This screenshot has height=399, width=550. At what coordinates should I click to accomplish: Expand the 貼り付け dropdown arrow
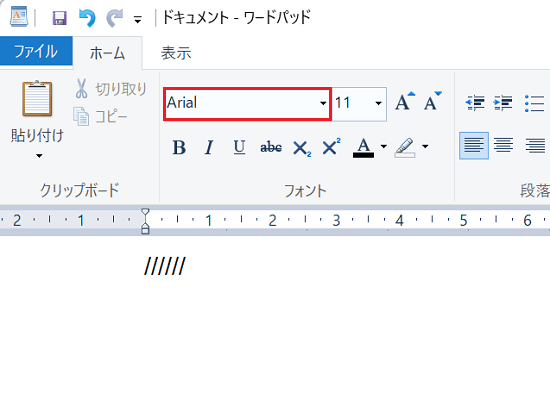(x=39, y=155)
